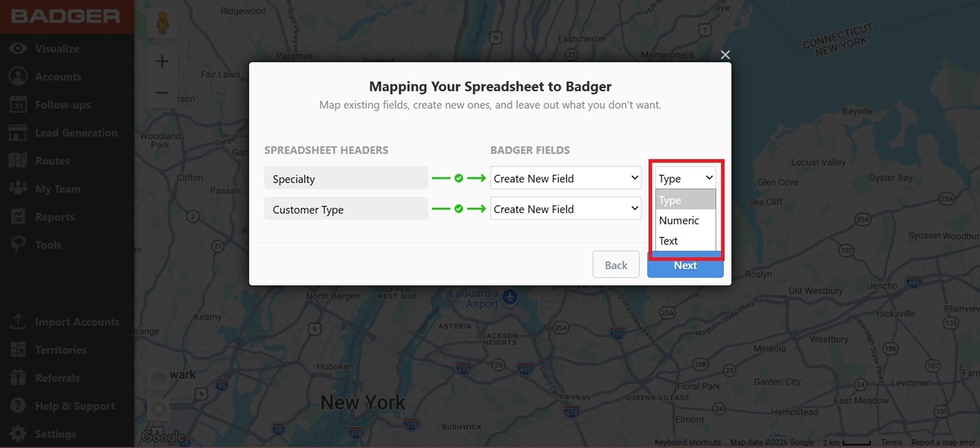Open Specialty row Create New Field dropdown

(x=565, y=178)
